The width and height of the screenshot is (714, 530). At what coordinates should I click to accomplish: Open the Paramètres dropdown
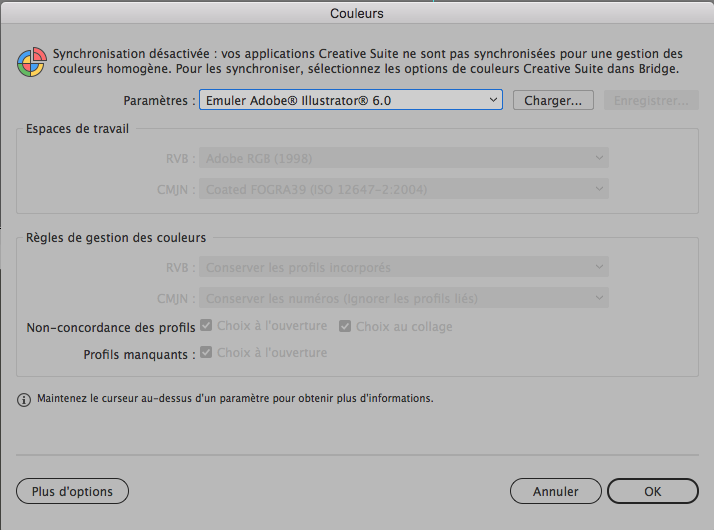(351, 100)
